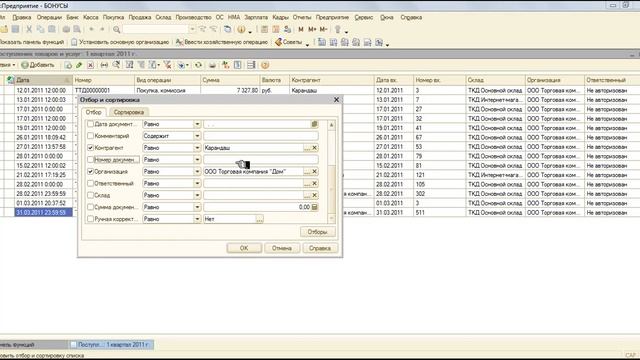Click the Cut scissors icon in main toolbar

point(29,29)
